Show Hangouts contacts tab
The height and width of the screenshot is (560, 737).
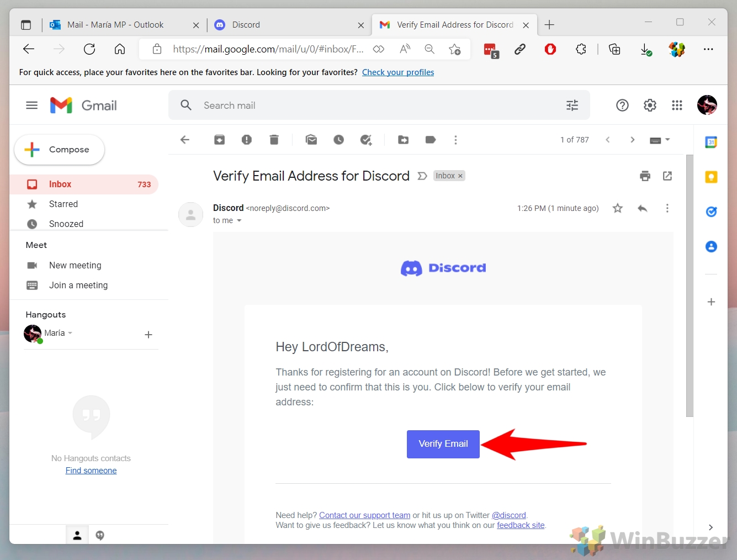77,535
